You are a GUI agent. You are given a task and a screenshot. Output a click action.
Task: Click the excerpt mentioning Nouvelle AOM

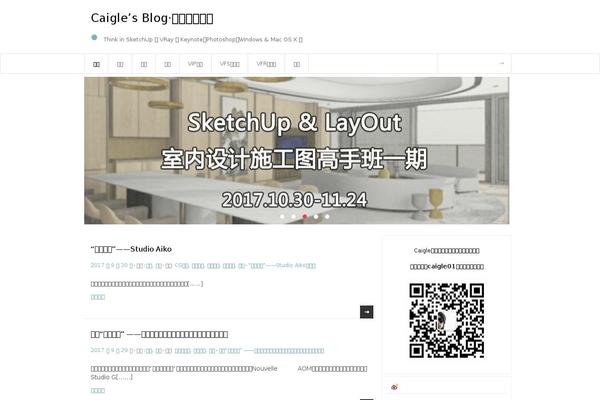(229, 373)
